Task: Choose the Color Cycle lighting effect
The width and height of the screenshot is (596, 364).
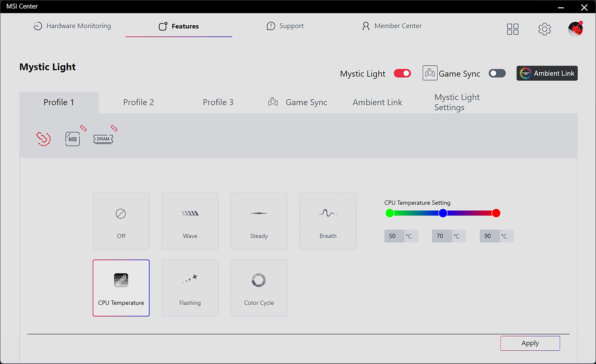Action: 259,288
